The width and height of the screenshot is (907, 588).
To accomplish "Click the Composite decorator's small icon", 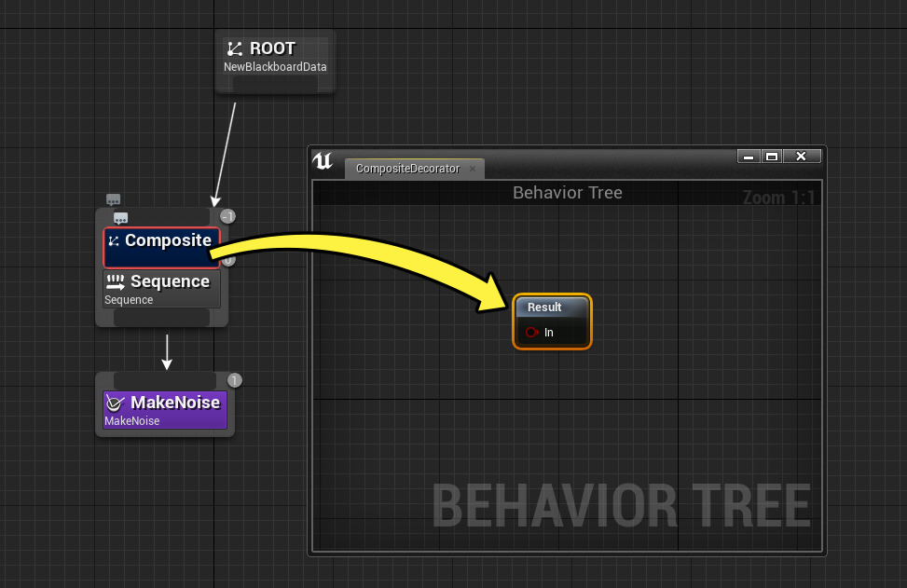I will 114,241.
